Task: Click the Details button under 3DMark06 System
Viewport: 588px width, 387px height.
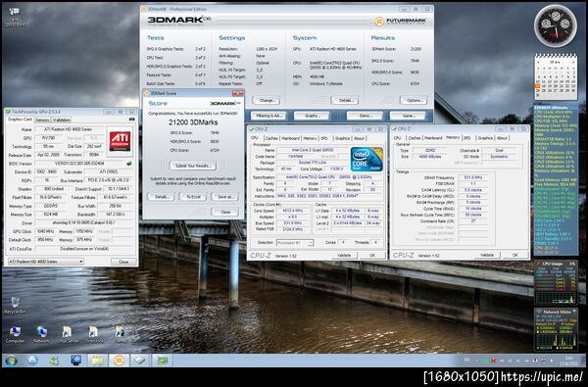Action: pyautogui.click(x=345, y=101)
